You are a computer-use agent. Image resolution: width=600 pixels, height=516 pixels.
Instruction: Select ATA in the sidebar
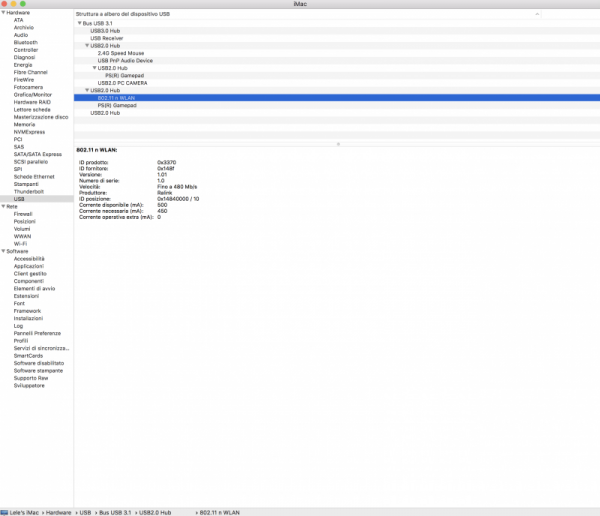18,20
